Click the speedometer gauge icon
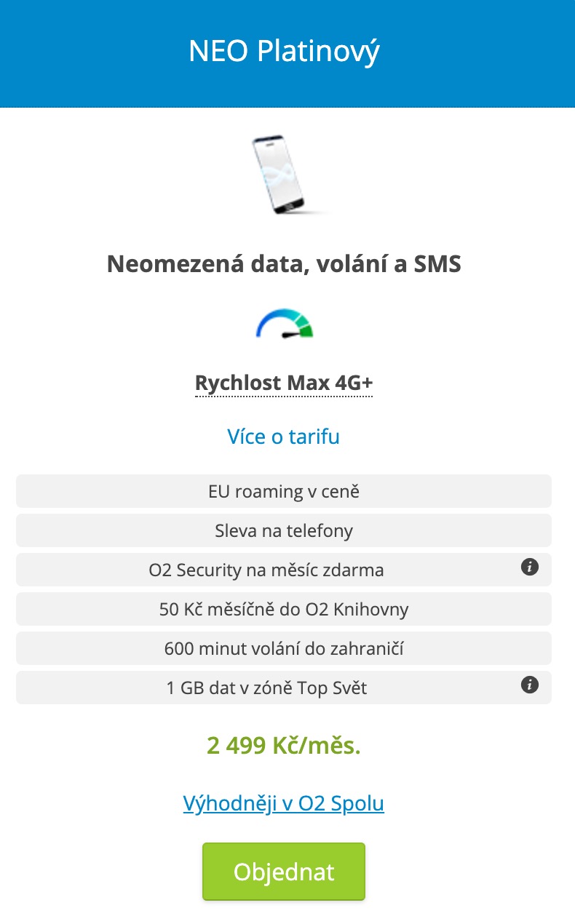The height and width of the screenshot is (924, 575). point(284,324)
